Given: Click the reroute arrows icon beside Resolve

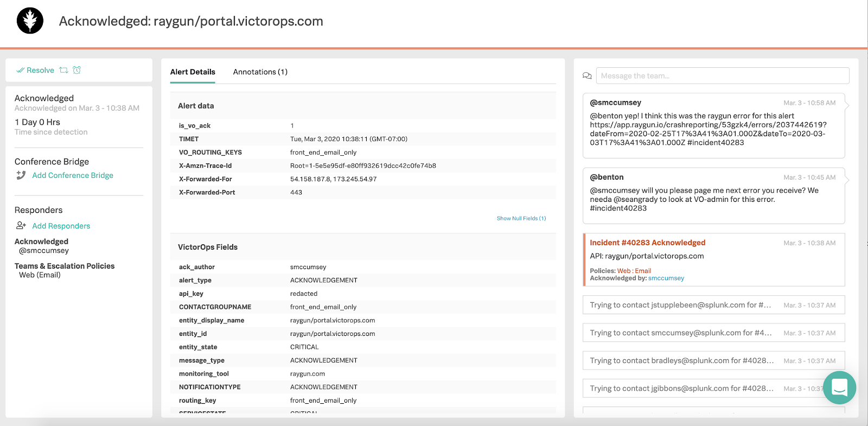Looking at the screenshot, I should coord(63,70).
